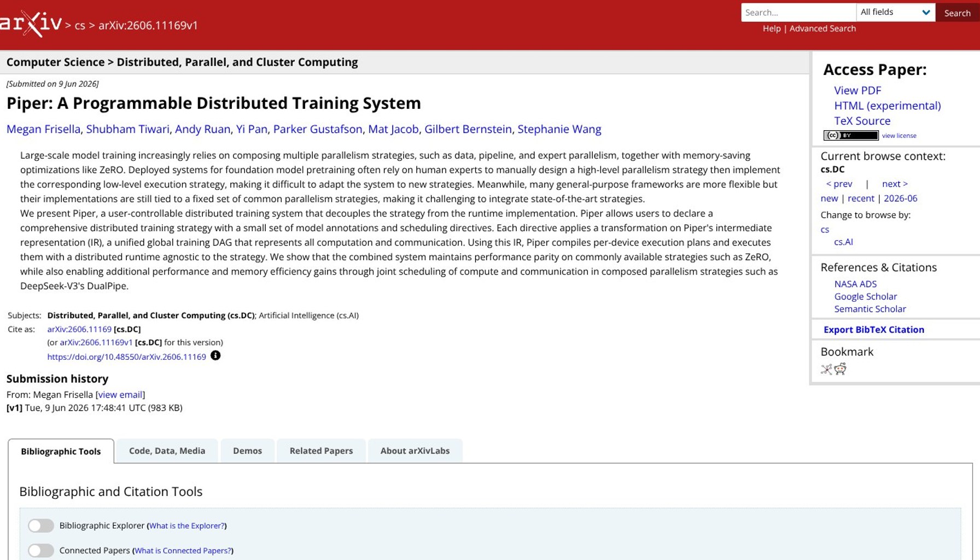Open NASA ADS references
Viewport: 980px width, 560px height.
point(855,284)
